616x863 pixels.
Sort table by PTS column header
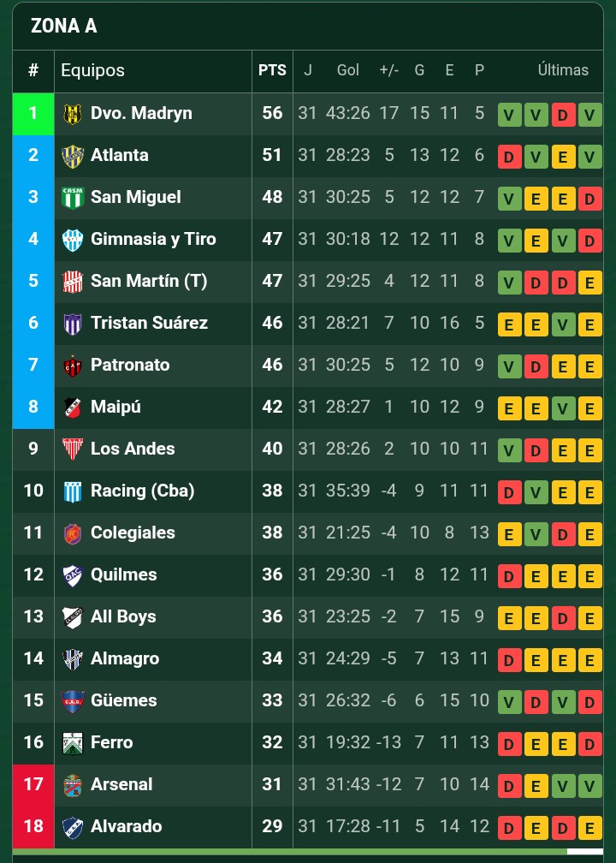coord(272,70)
